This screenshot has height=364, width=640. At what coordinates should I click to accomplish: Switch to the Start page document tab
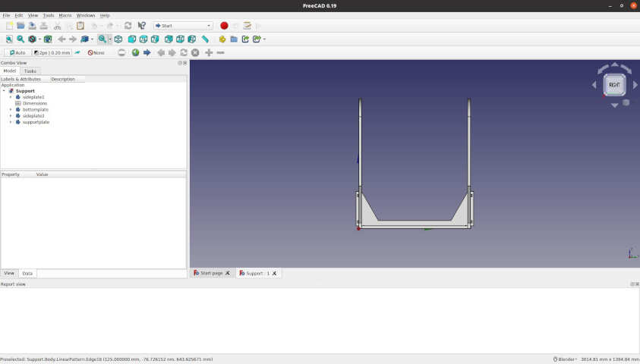[x=211, y=273]
